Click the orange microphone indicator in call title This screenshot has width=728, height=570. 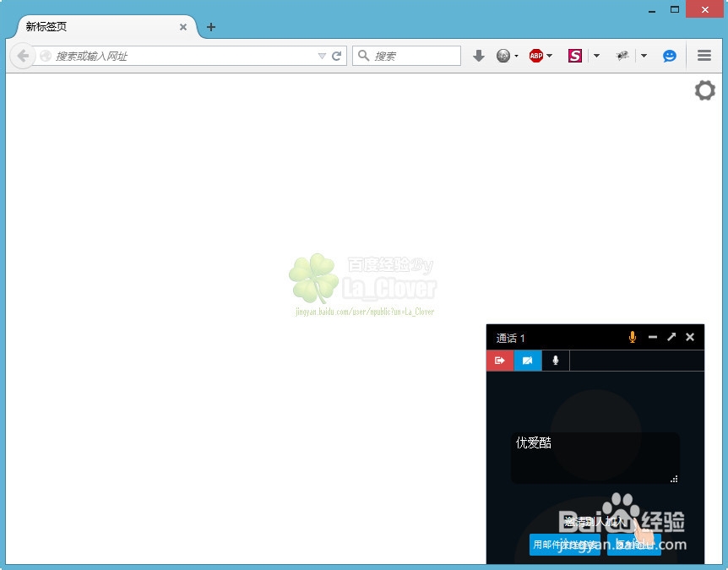point(633,337)
